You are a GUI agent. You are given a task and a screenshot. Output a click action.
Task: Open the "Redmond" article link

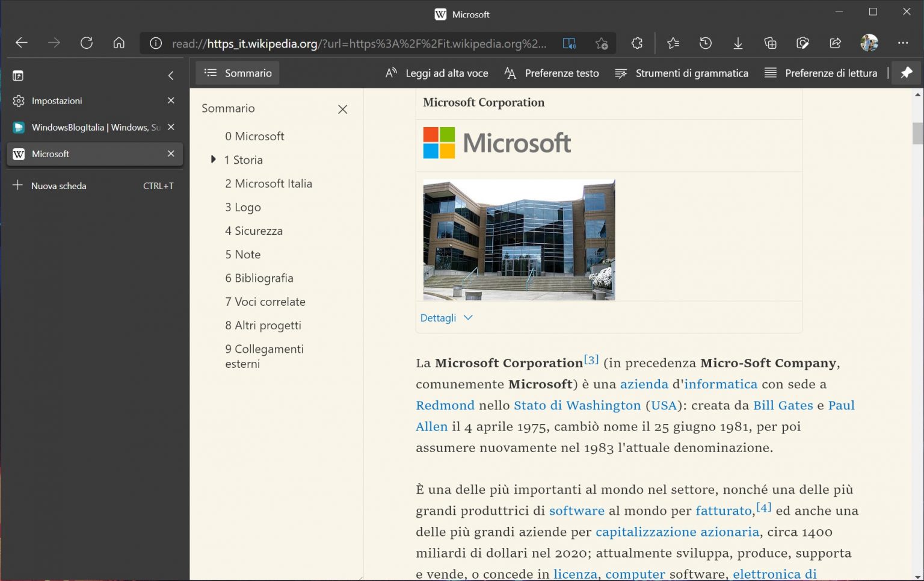(445, 405)
